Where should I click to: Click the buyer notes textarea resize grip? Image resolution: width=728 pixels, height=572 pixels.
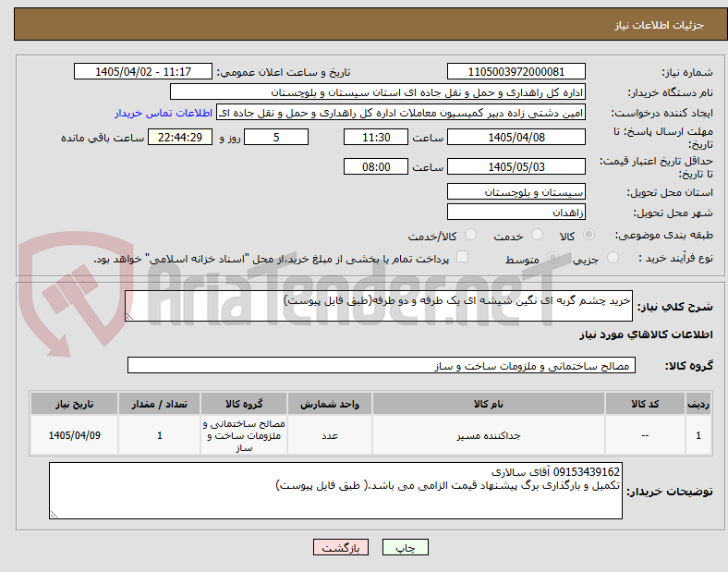pyautogui.click(x=54, y=515)
